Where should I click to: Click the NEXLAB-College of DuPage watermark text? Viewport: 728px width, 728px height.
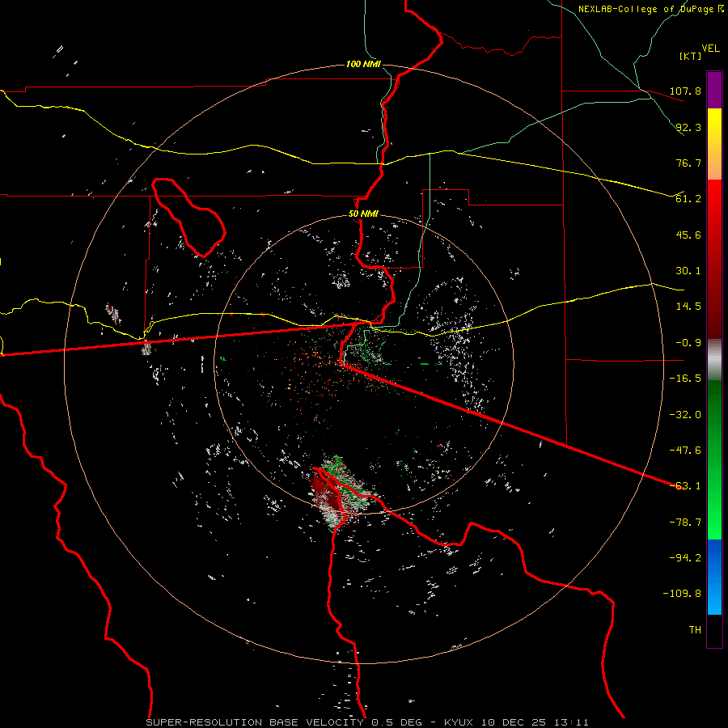point(651,9)
